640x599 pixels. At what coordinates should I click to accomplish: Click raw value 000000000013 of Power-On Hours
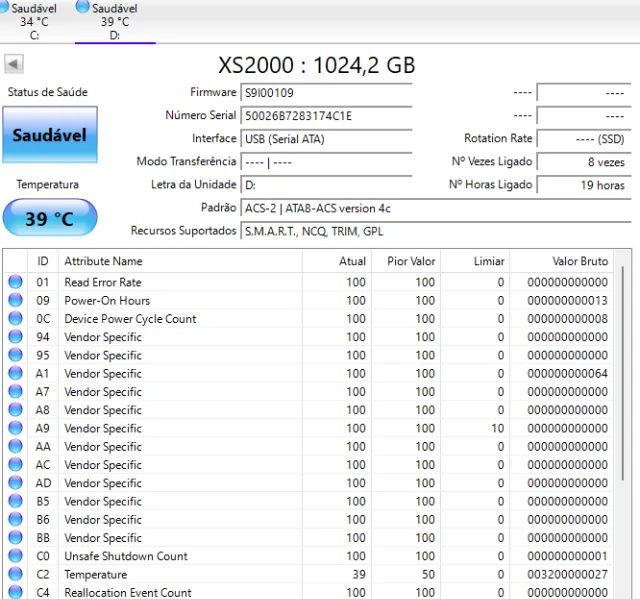point(567,301)
